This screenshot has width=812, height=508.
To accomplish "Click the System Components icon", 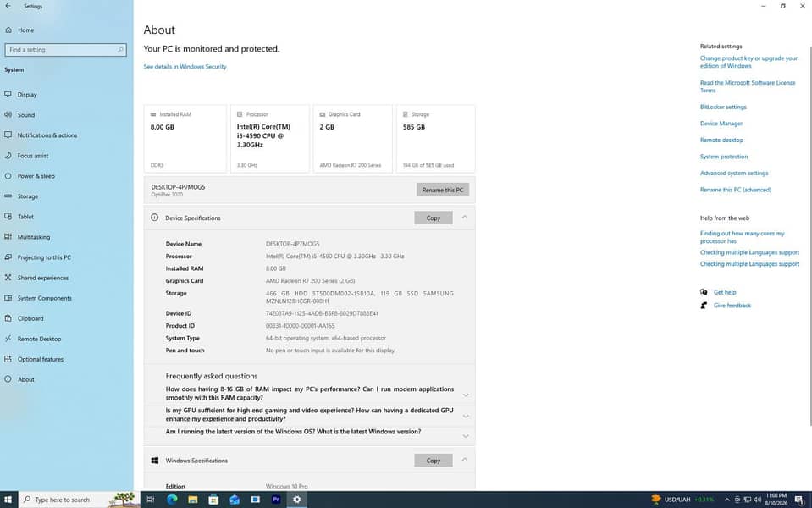I will click(8, 298).
